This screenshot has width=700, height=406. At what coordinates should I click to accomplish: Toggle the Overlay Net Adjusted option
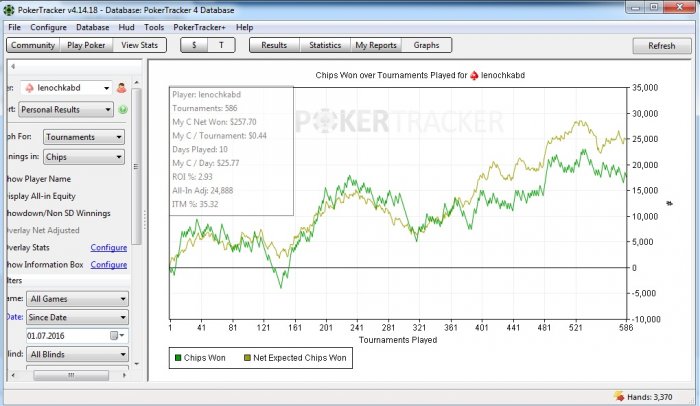(x=43, y=230)
